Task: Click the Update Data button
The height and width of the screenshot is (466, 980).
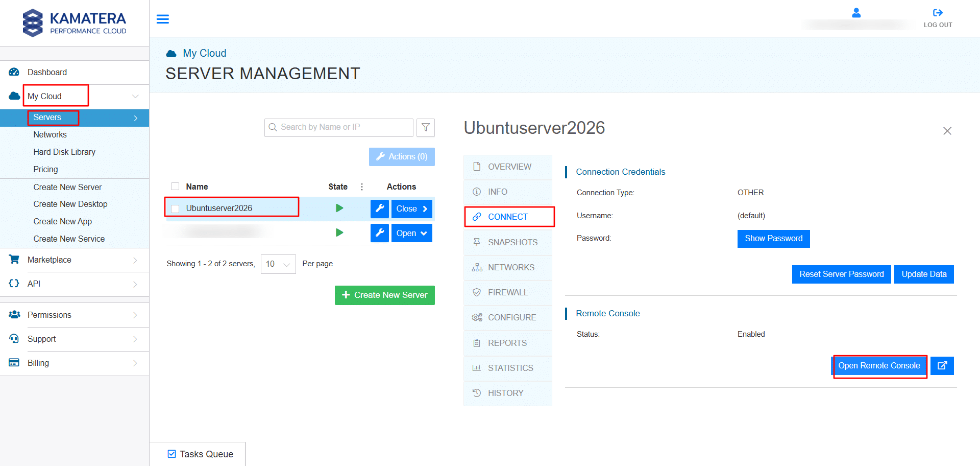Action: pos(924,274)
